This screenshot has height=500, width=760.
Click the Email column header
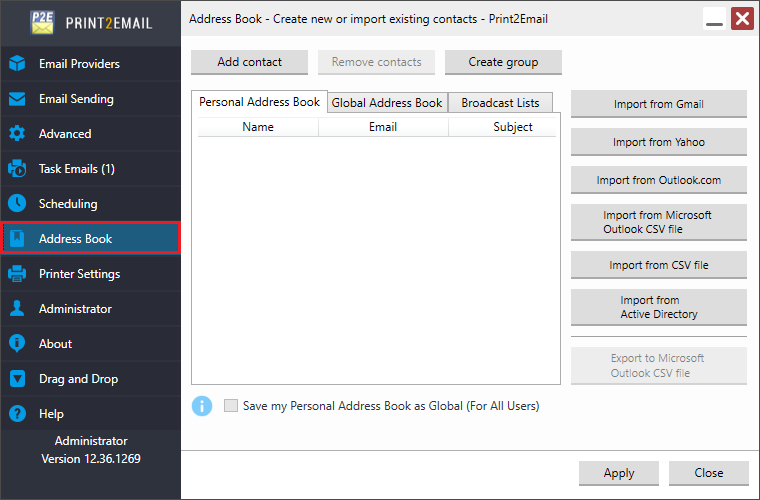pos(383,127)
